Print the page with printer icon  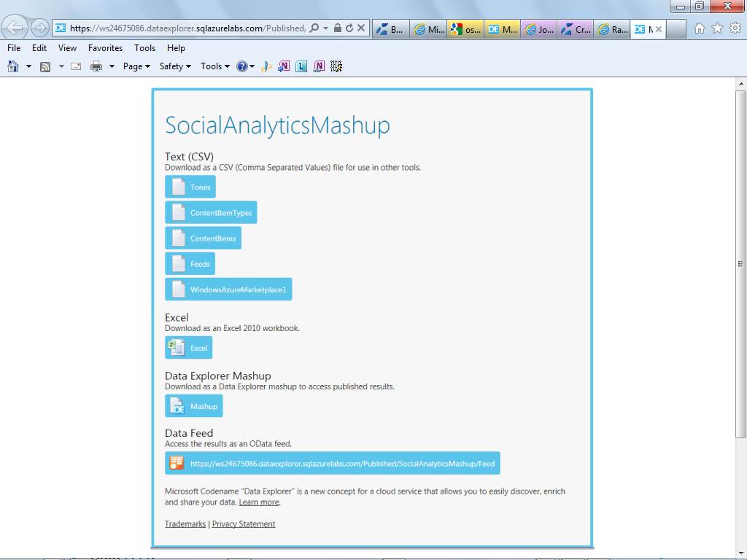click(x=96, y=66)
